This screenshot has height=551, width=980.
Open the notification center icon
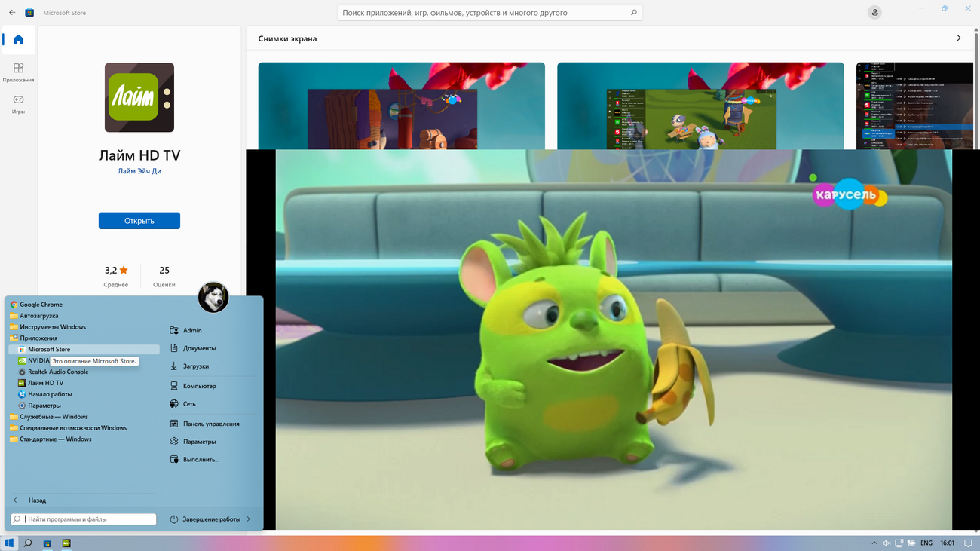[969, 543]
